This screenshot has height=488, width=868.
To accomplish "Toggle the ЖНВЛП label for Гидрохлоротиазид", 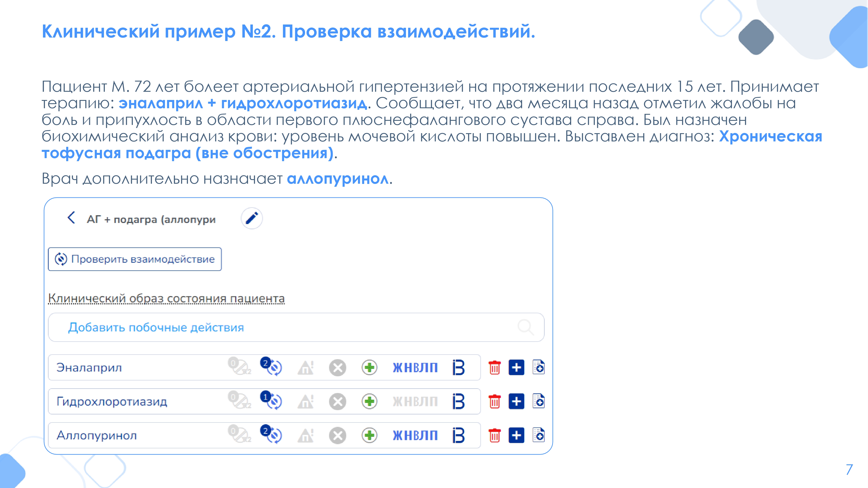I will [415, 401].
